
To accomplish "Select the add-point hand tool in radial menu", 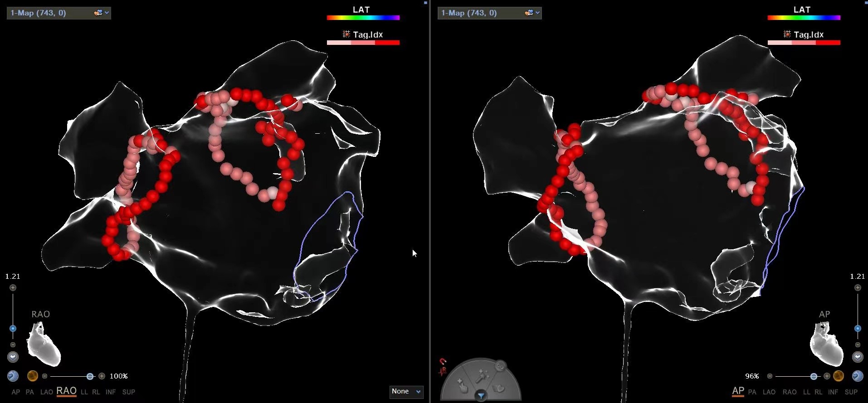I will (462, 386).
